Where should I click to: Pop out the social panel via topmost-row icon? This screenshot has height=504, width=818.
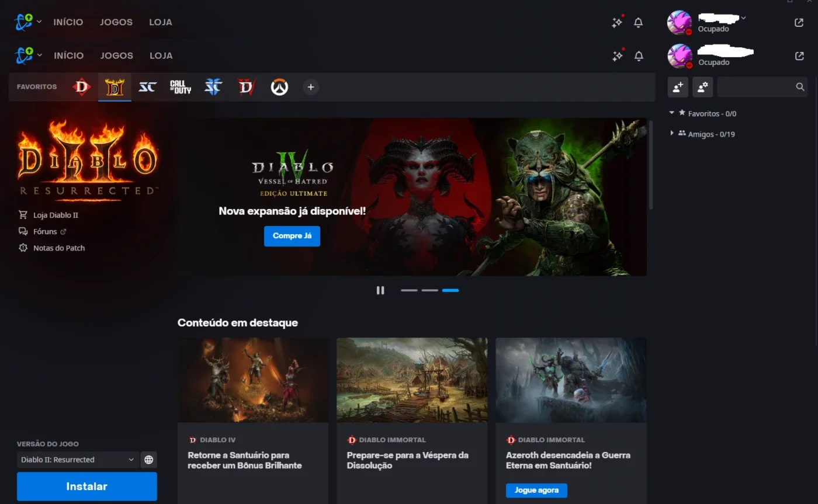(x=799, y=23)
